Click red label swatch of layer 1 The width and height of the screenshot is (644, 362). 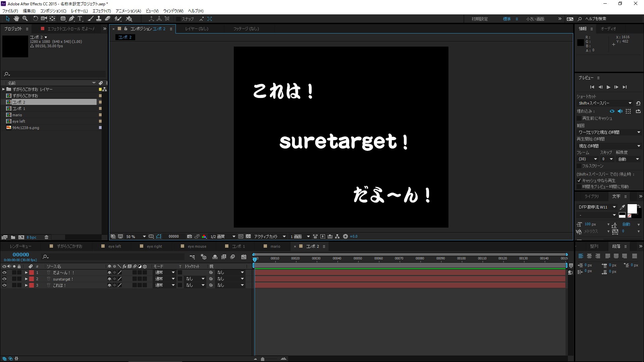pyautogui.click(x=32, y=273)
